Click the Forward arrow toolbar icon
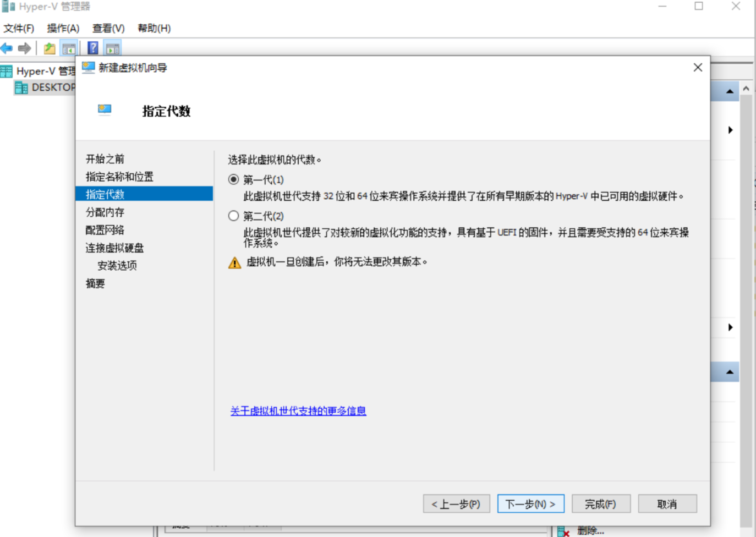Screen dimensions: 756x537 coord(24,48)
